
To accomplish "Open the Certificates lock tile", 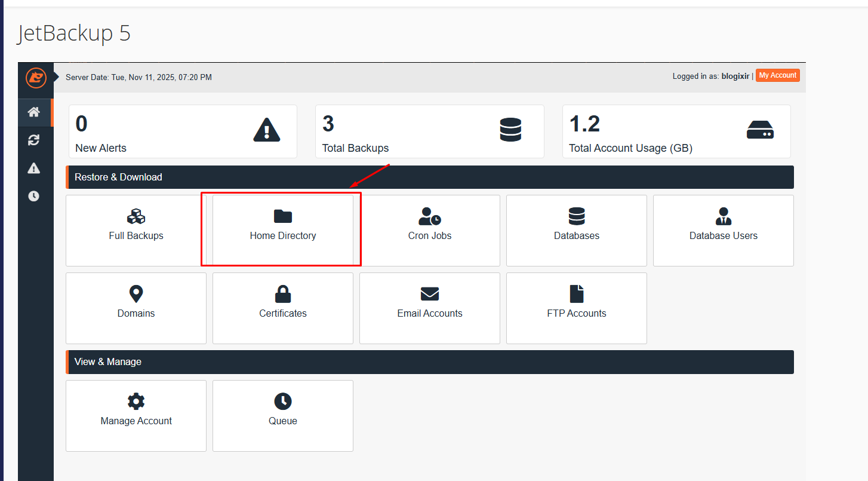I will tap(283, 308).
